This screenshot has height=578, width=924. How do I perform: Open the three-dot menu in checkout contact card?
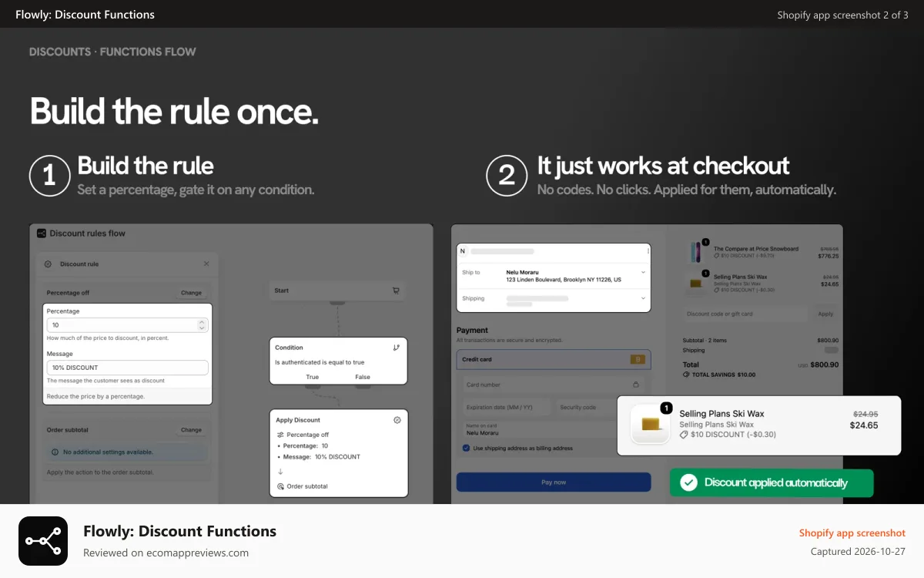pos(648,250)
